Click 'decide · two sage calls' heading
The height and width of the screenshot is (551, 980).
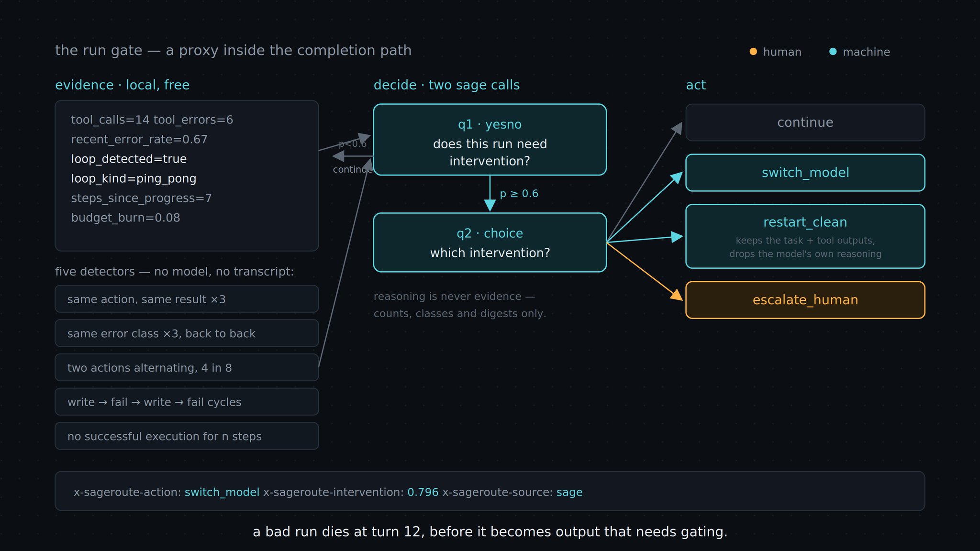[x=446, y=85]
